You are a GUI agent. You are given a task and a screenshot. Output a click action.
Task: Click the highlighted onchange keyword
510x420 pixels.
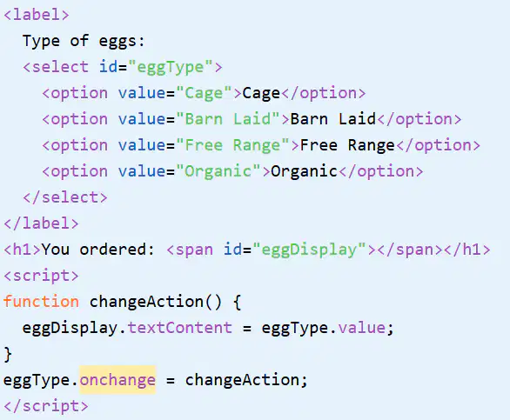pos(117,380)
